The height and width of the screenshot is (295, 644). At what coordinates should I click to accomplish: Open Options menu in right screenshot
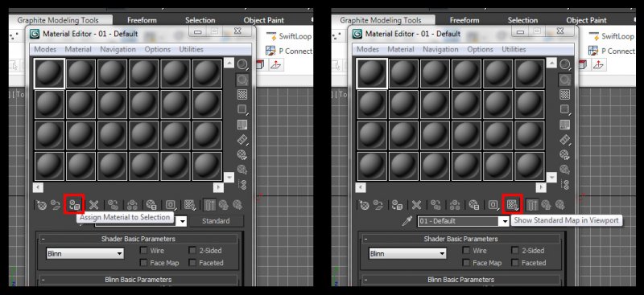click(480, 49)
